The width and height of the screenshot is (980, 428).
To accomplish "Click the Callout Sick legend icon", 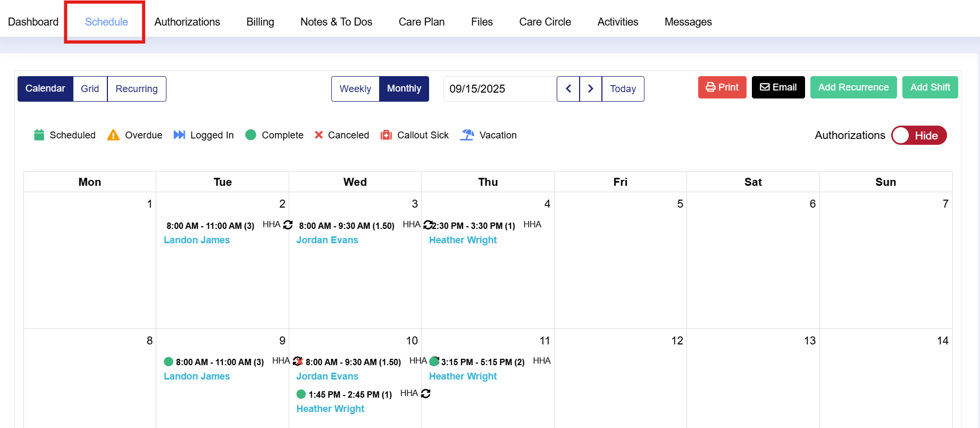I will point(386,135).
